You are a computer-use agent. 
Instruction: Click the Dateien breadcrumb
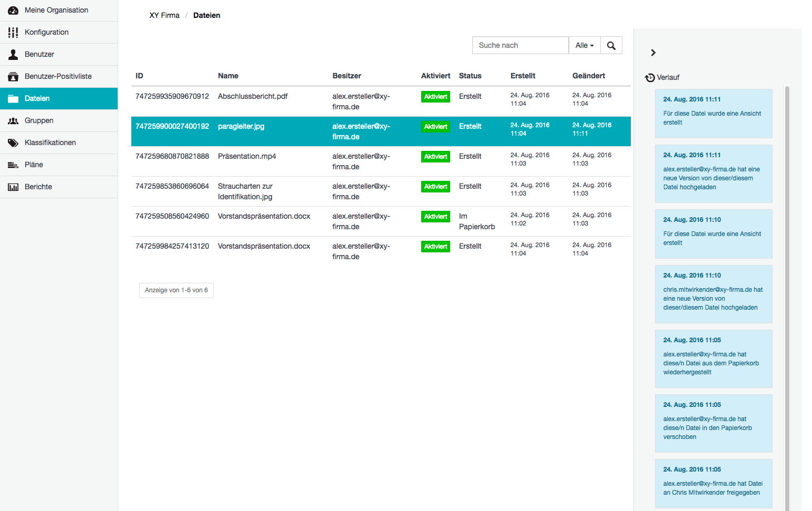tap(206, 15)
